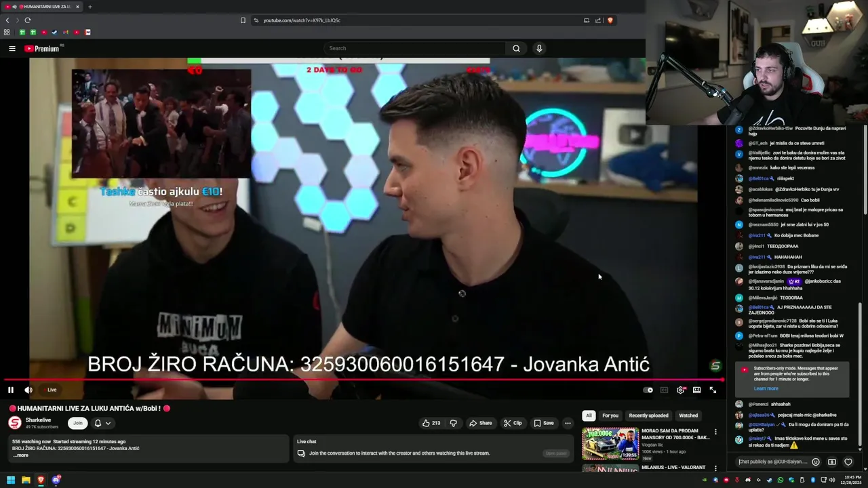Screen dimensions: 868x488
Task: Open the Windows Start menu
Action: (x=11, y=480)
